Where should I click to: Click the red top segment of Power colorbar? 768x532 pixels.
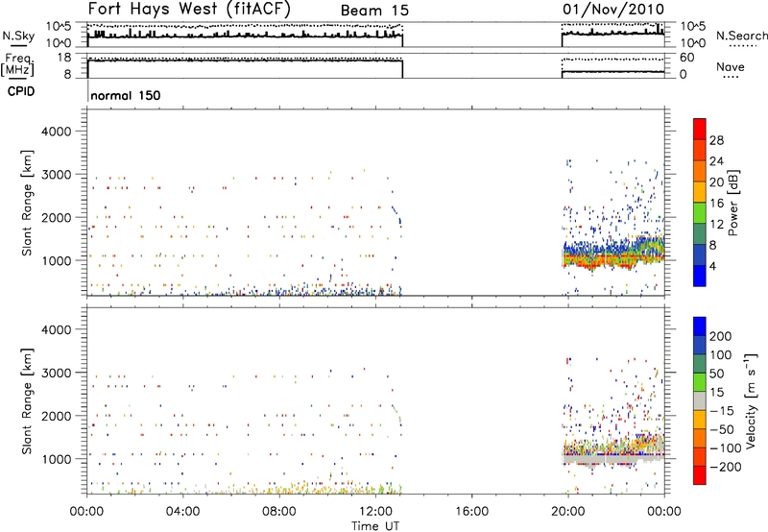[700, 129]
